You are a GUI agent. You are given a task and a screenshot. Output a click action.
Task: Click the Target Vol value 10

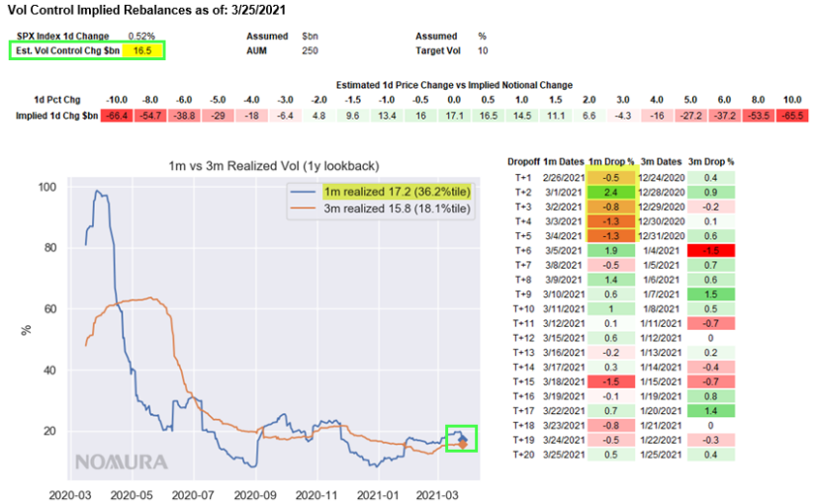coord(482,49)
